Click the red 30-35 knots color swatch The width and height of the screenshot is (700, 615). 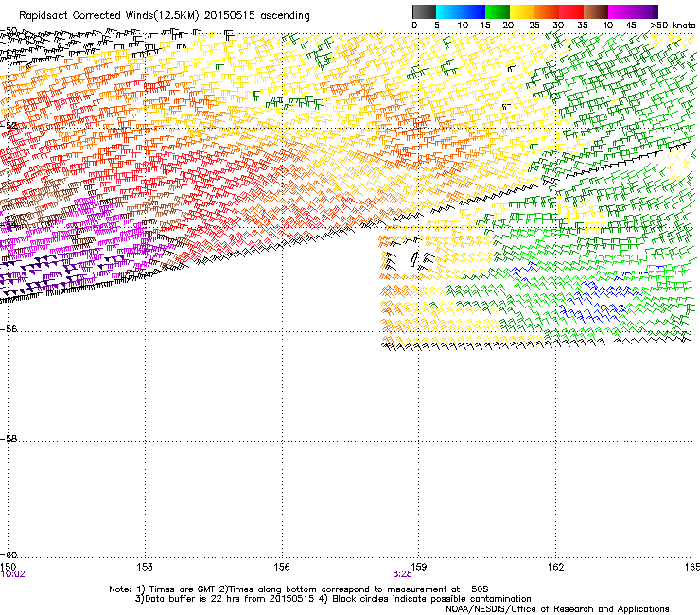coord(571,11)
